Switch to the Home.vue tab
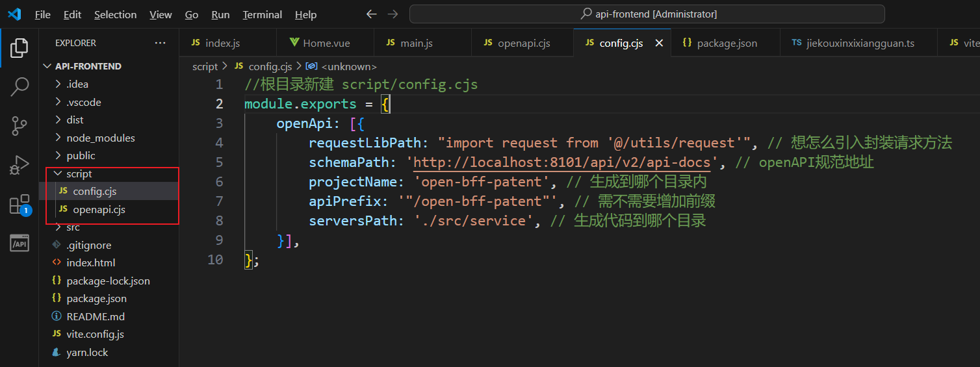 326,43
